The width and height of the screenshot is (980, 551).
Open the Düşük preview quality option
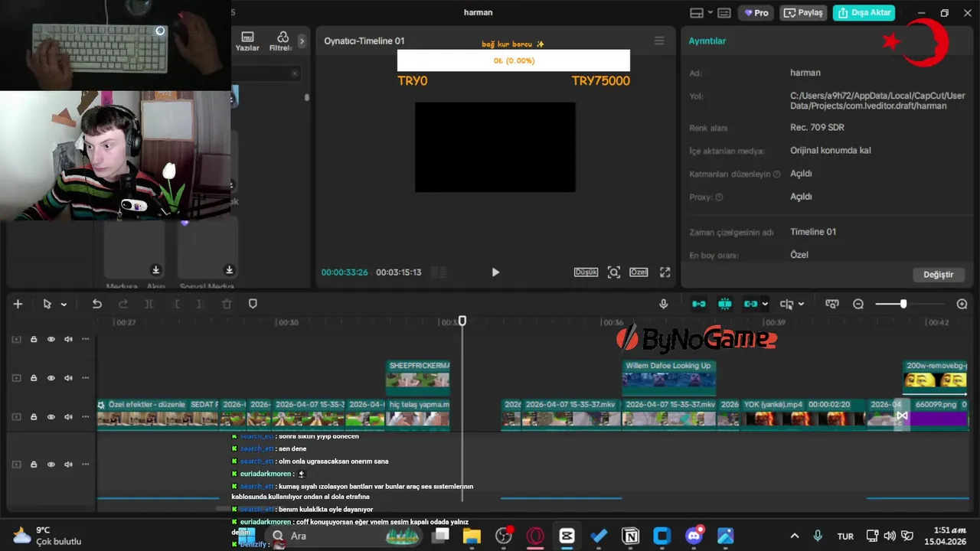(x=586, y=272)
